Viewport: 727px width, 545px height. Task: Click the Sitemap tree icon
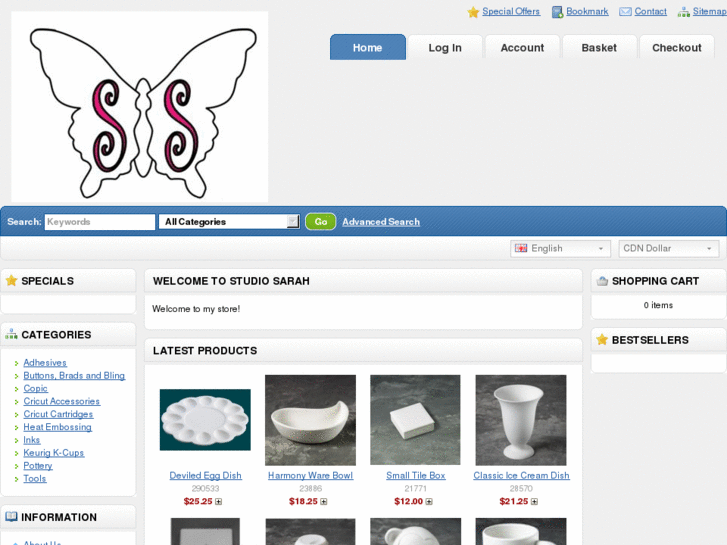tap(683, 12)
